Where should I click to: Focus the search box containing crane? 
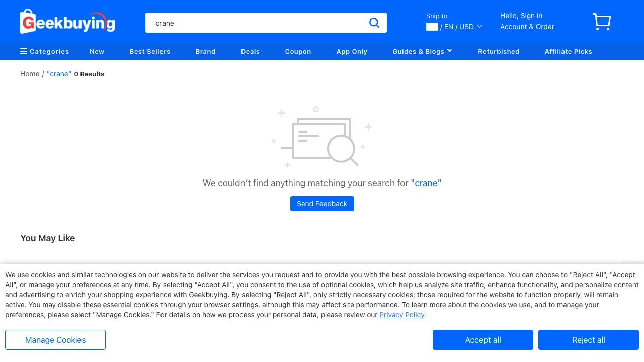pyautogui.click(x=257, y=23)
